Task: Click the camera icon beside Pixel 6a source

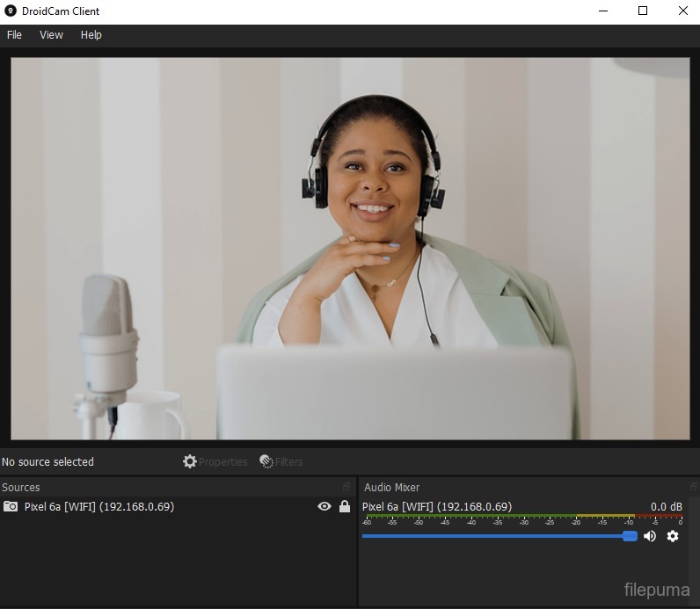Action: pos(11,506)
